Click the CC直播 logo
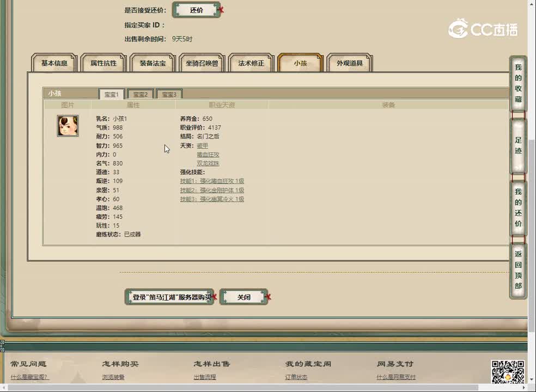 tap(485, 27)
